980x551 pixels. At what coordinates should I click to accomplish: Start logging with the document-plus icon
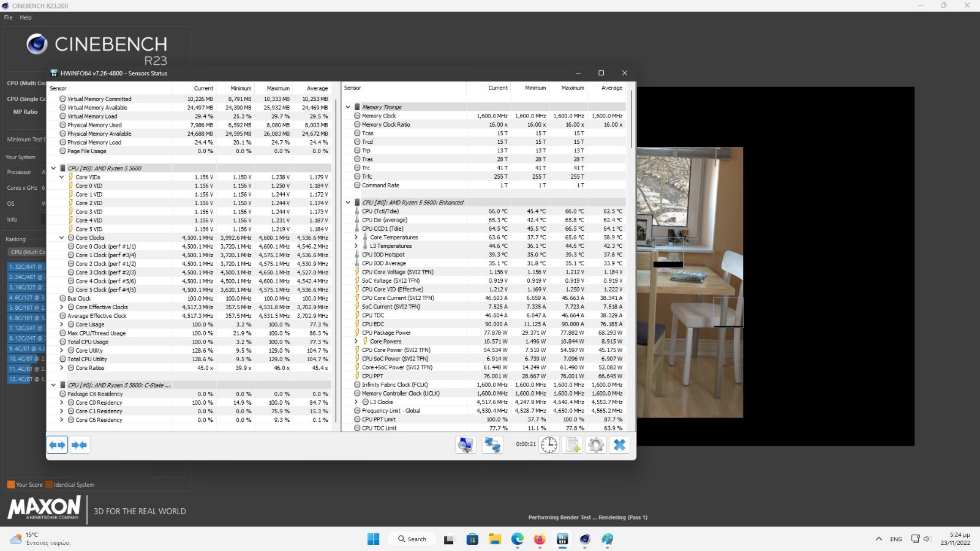(573, 444)
